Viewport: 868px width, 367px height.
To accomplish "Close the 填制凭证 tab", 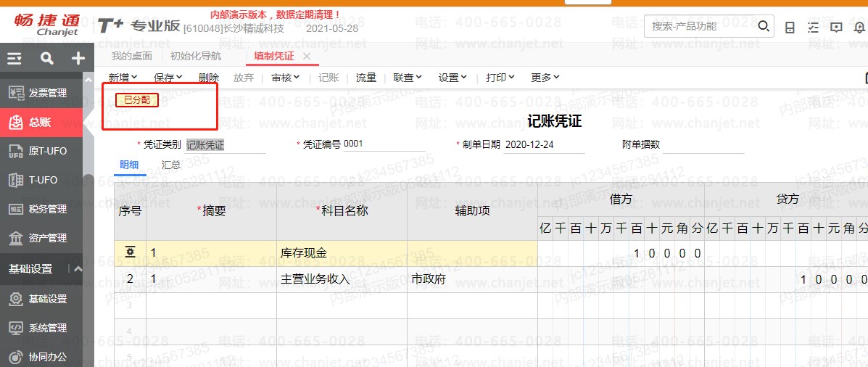I will [307, 57].
